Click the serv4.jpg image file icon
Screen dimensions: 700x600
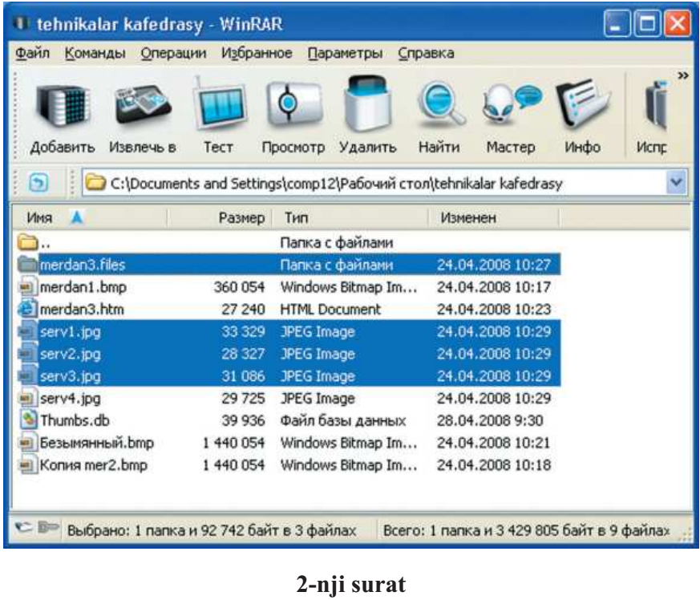pos(26,398)
